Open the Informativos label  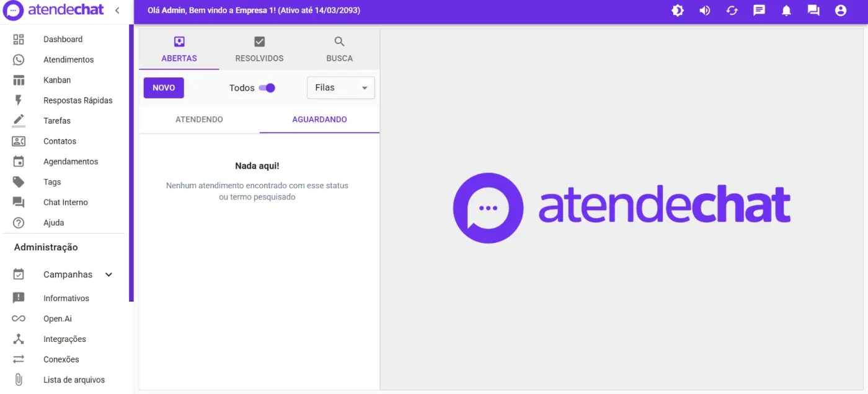point(66,299)
